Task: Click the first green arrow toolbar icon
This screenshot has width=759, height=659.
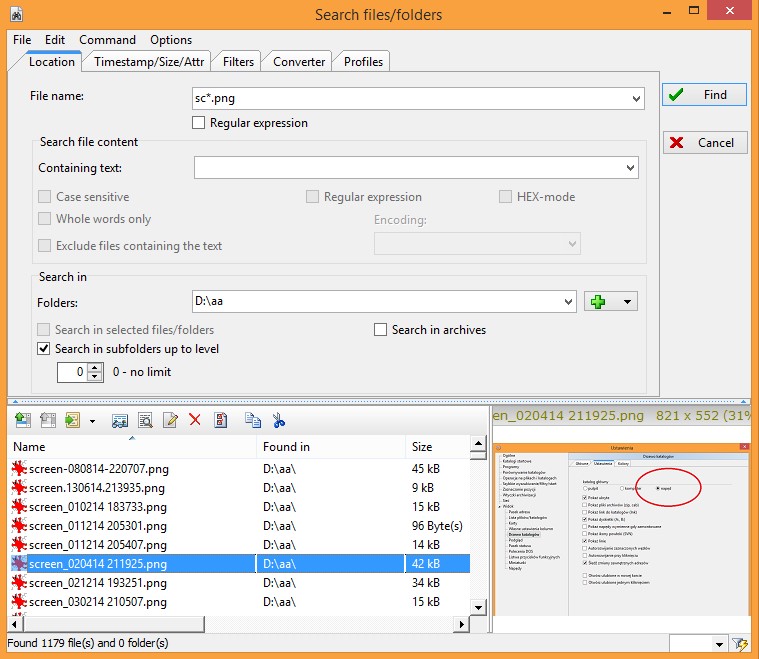Action: [x=23, y=421]
